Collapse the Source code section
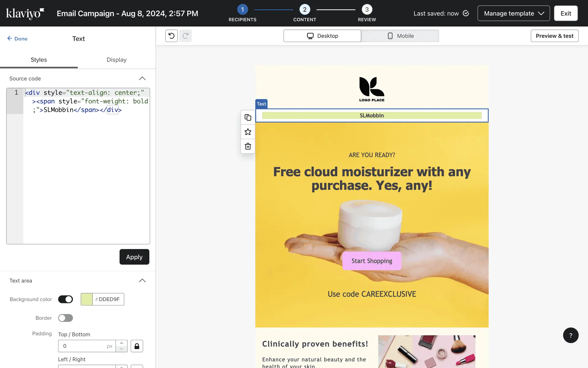Image resolution: width=588 pixels, height=368 pixels. tap(142, 79)
